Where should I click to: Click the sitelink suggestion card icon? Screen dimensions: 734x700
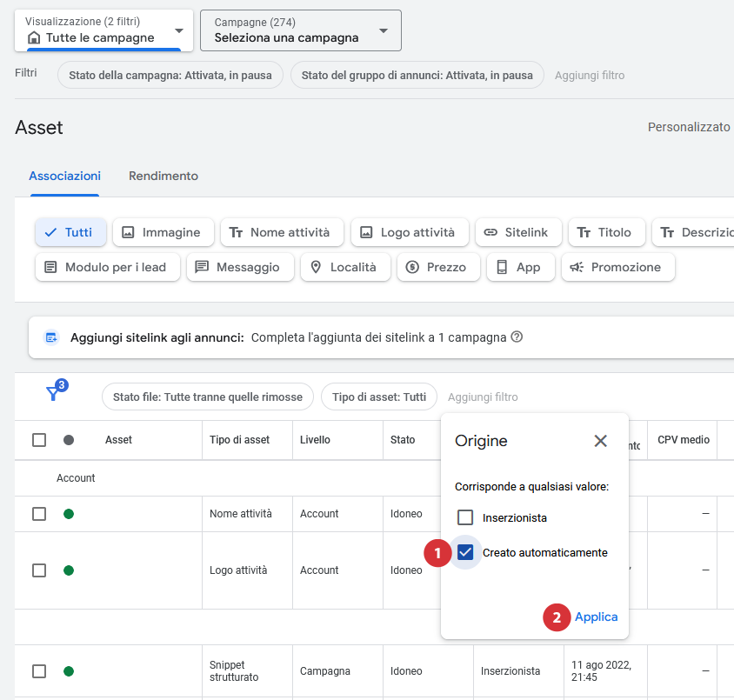51,337
